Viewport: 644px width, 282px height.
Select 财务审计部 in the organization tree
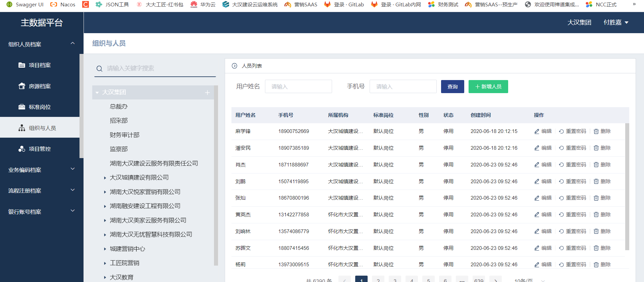(x=124, y=135)
